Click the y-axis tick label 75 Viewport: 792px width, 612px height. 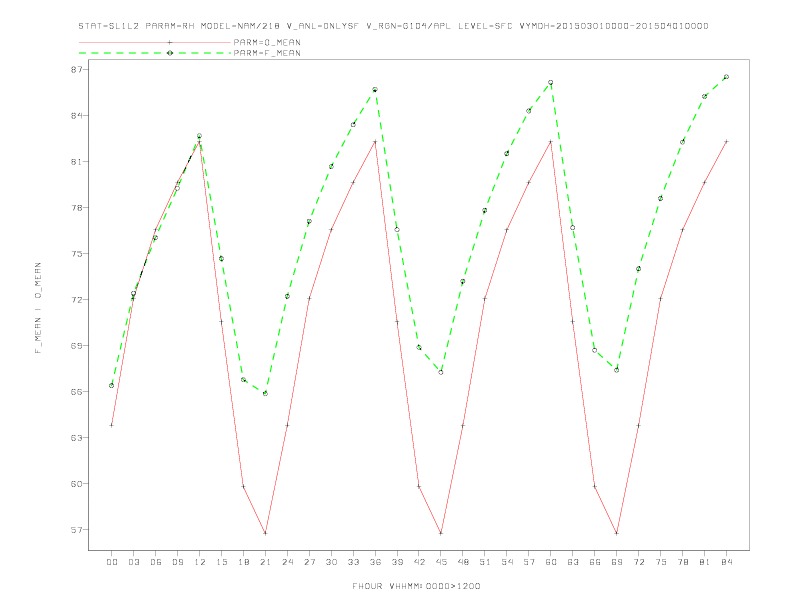77,253
